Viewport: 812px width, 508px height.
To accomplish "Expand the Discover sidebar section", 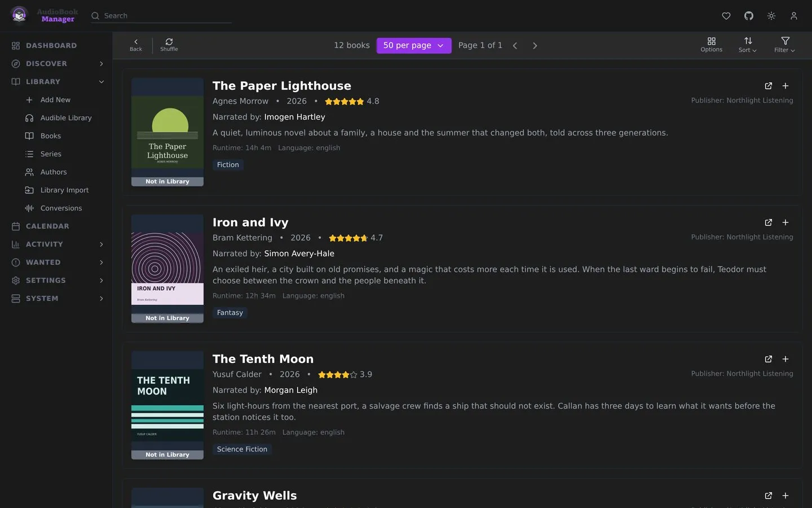I will 56,63.
